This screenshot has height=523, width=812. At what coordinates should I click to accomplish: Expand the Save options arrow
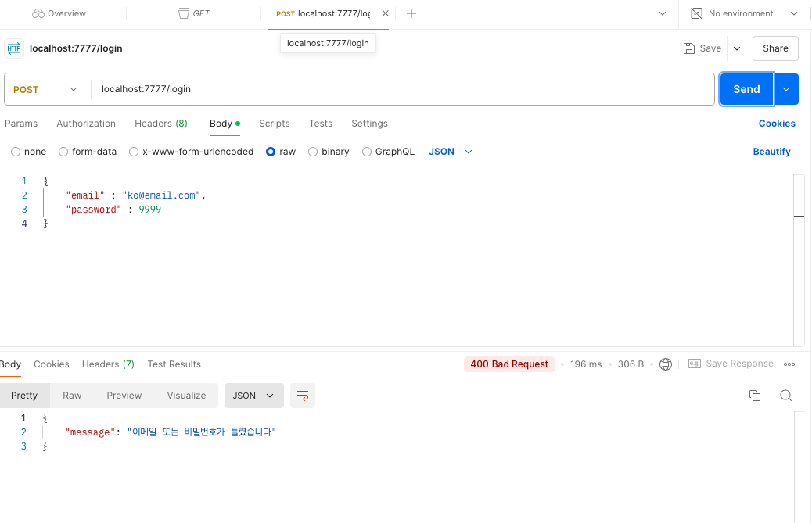[737, 48]
